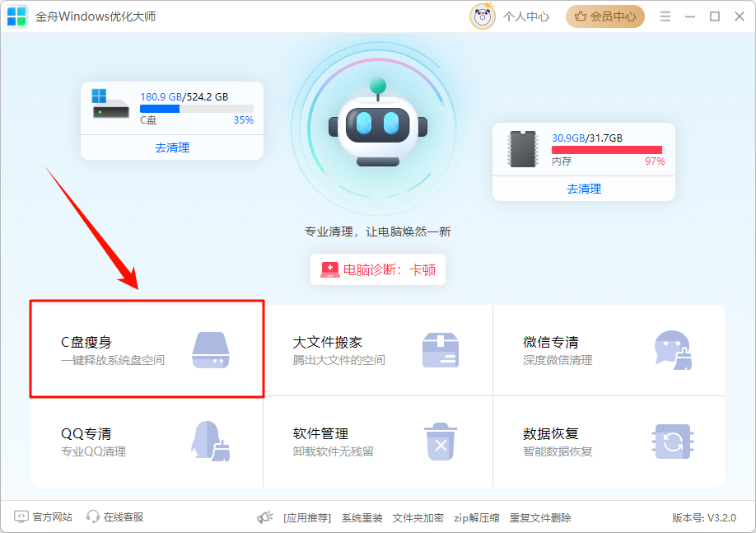
Task: Open the 重复文件删除 link
Action: pos(540,518)
